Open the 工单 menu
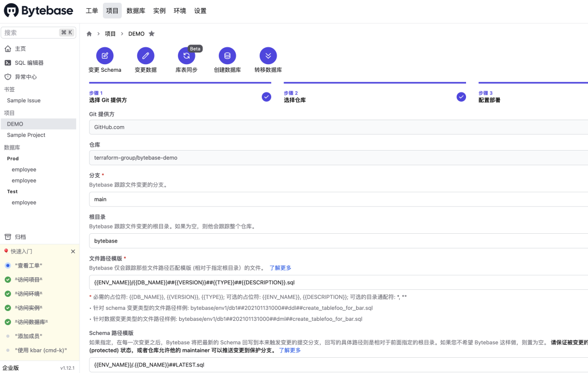 pyautogui.click(x=92, y=10)
